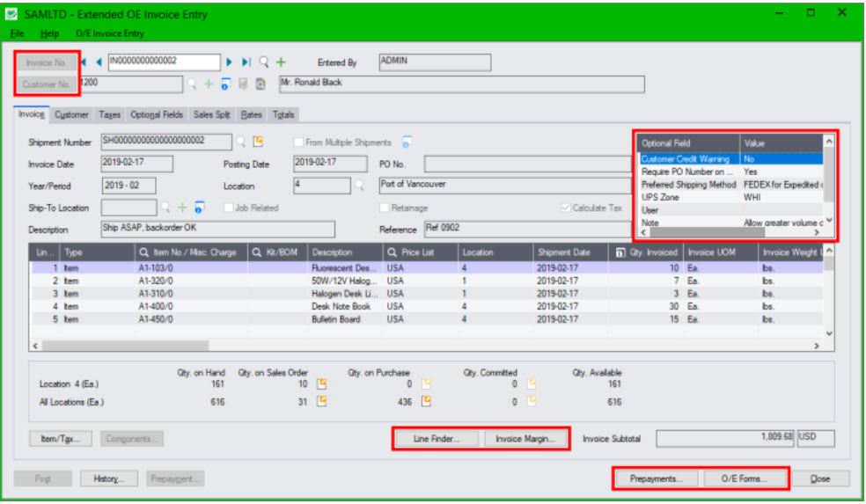
Task: Open Invoice Margin... button
Action: coord(525,439)
